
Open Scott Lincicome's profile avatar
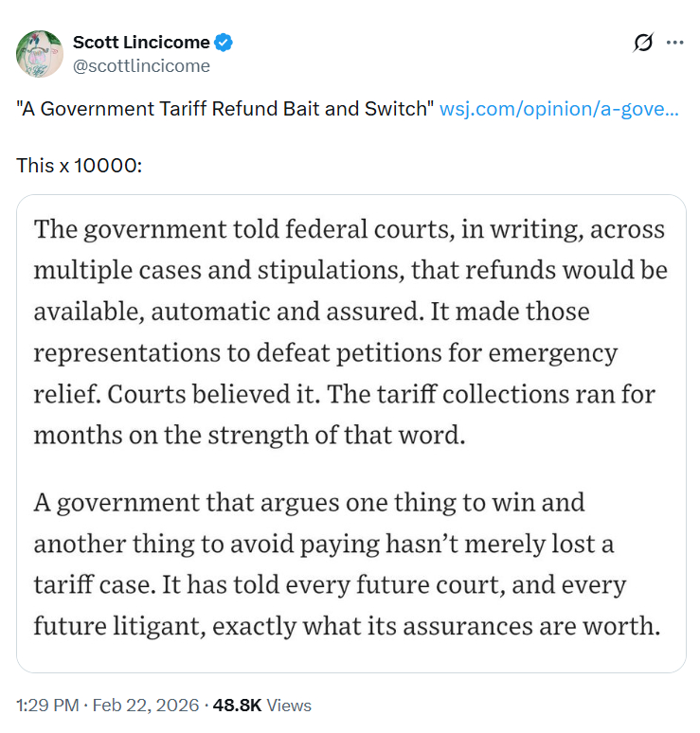[39, 54]
